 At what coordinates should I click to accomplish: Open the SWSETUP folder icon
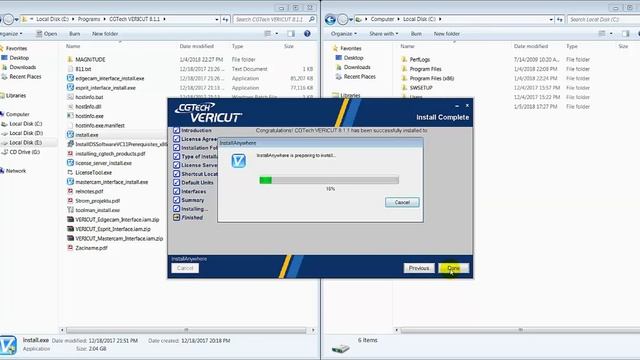404,87
